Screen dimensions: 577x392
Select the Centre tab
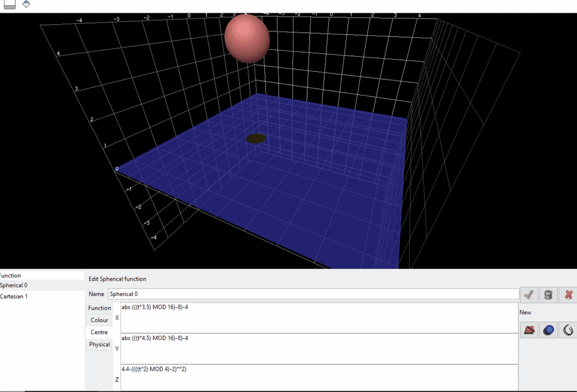[x=99, y=332]
